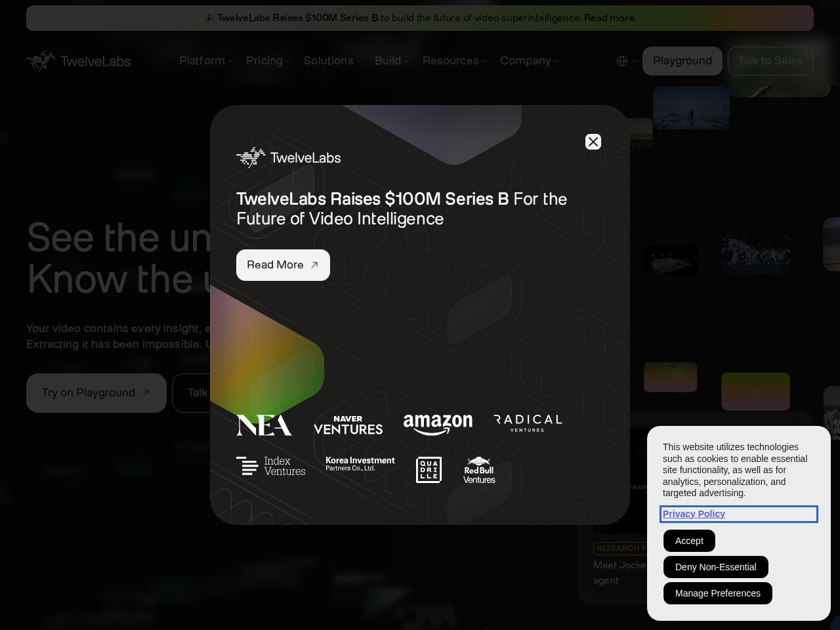Click the Index Ventures logo
Screen dimensions: 840x630
coord(271,466)
